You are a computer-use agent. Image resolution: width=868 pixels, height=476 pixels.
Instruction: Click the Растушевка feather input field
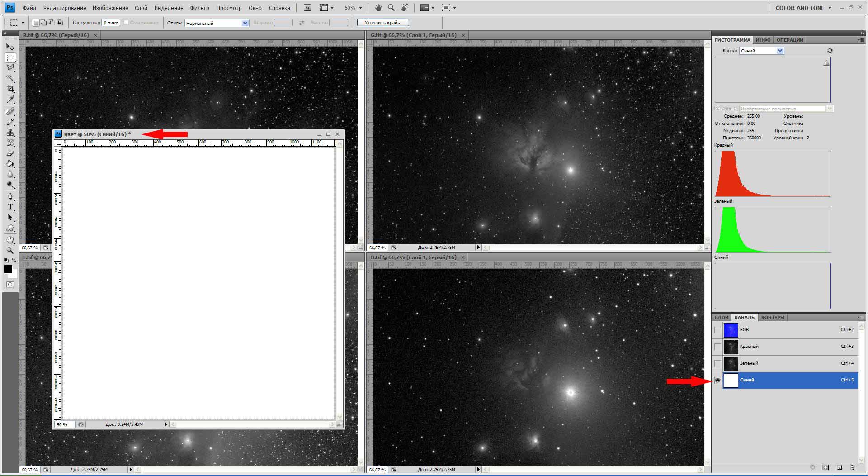[110, 23]
